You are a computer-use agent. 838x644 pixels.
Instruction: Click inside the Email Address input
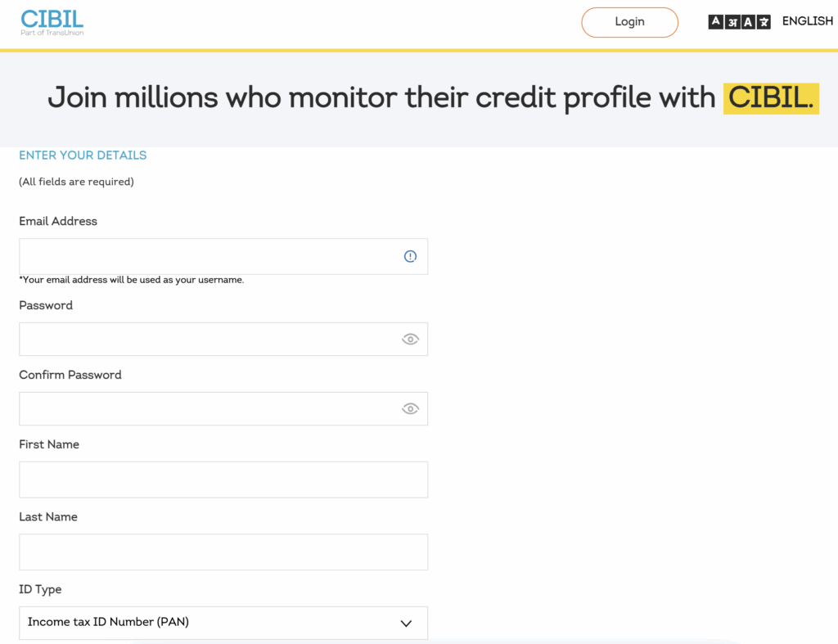[205, 256]
